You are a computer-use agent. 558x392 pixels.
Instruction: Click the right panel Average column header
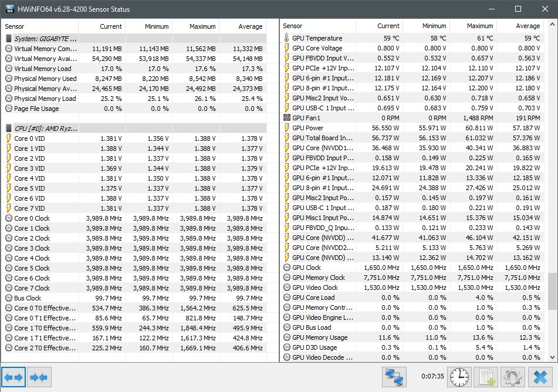tap(520, 26)
